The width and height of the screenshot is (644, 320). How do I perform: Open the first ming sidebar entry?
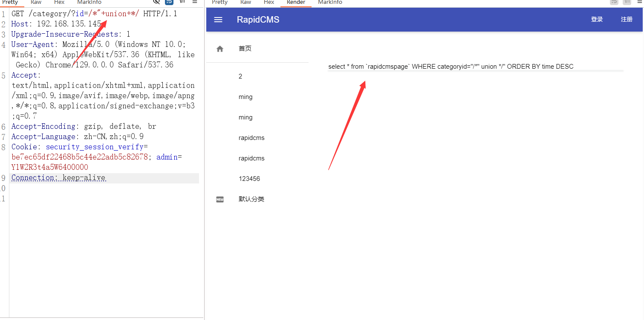pyautogui.click(x=245, y=97)
